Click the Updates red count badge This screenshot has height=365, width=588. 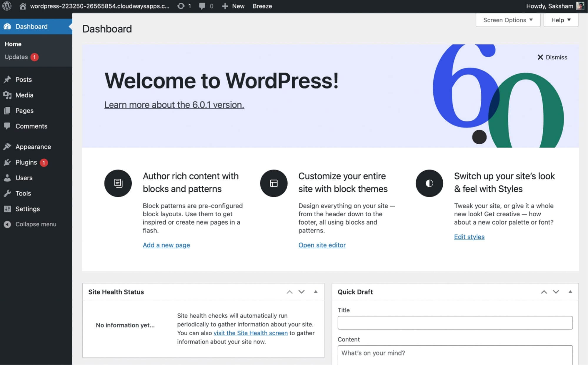click(34, 57)
